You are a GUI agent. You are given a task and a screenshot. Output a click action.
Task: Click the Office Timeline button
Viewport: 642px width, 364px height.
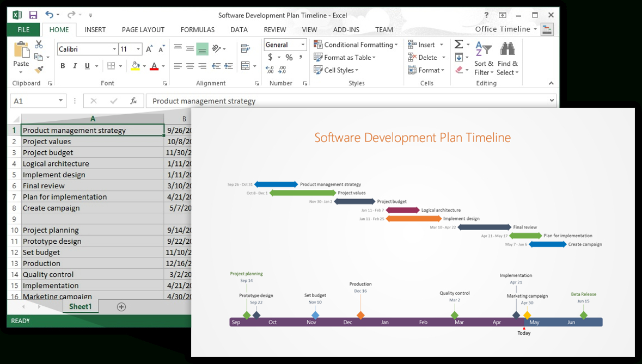point(502,29)
